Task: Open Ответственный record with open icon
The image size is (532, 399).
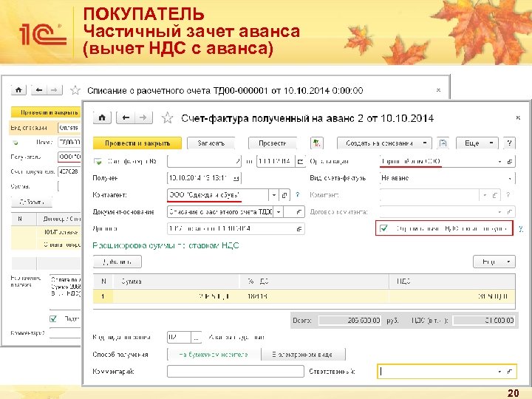Action: coord(510,372)
